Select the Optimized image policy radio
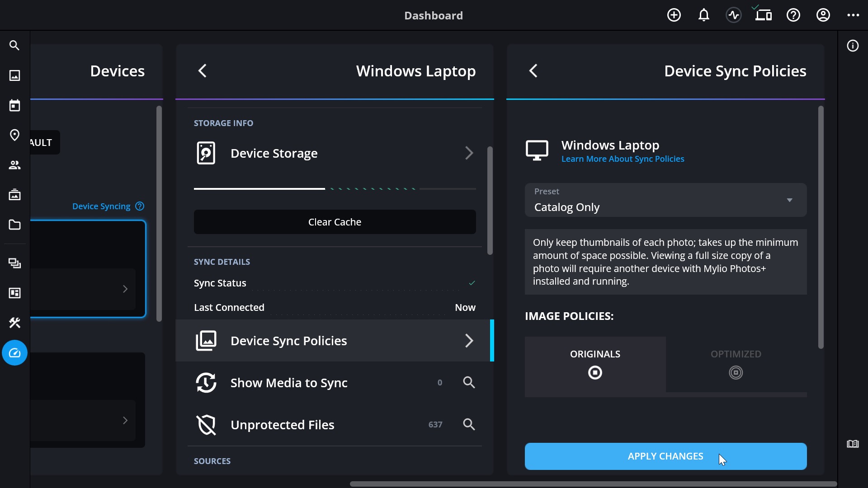 coord(736,373)
